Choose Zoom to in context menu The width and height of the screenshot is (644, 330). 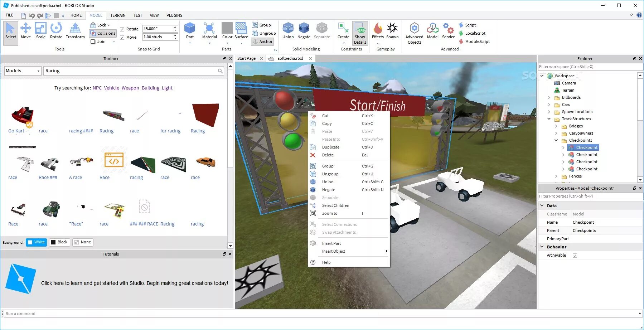click(349, 213)
